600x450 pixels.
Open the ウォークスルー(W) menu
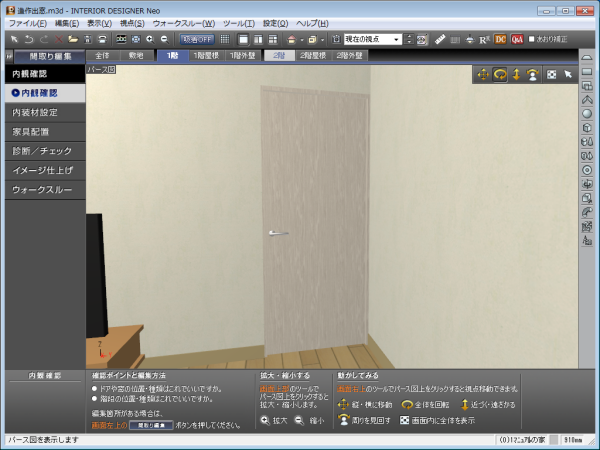[x=183, y=22]
